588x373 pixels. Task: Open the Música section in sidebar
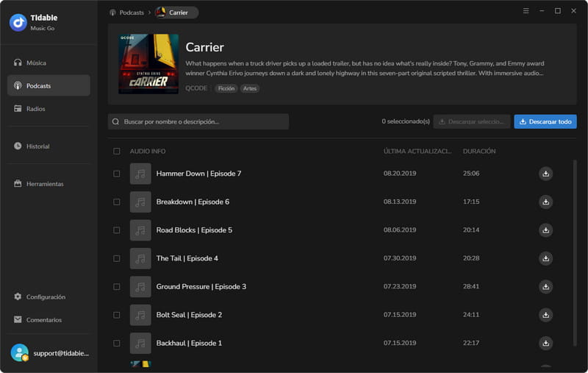[x=49, y=63]
